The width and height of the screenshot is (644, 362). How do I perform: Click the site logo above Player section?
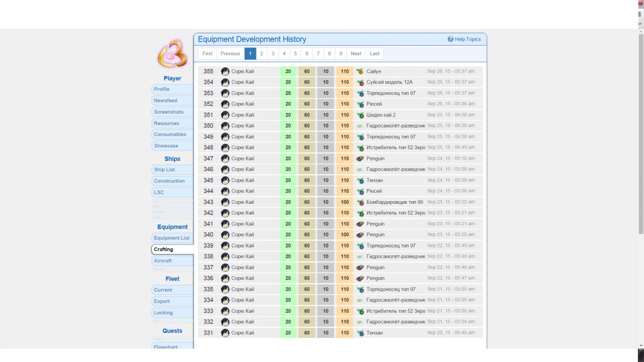coord(172,54)
